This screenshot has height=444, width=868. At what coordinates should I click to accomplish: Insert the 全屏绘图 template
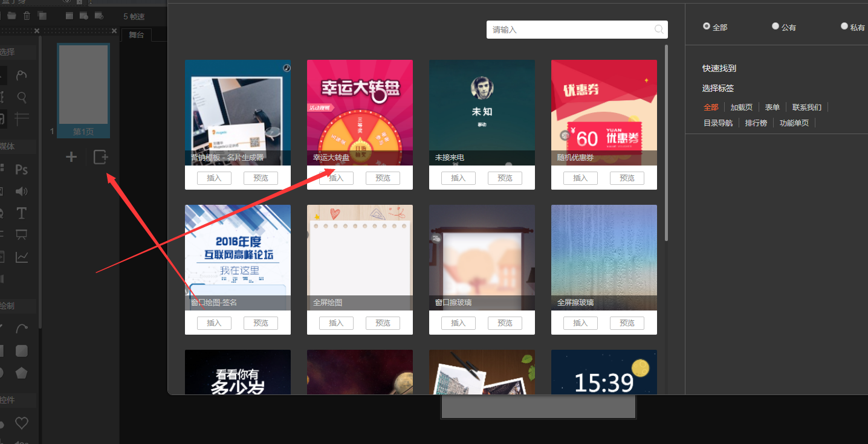point(336,323)
